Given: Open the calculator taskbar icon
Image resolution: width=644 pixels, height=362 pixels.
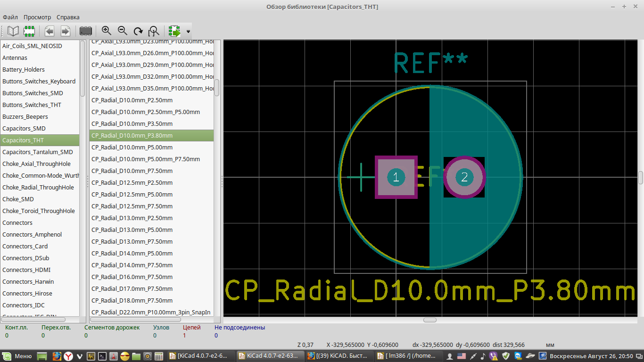Looking at the screenshot, I should pyautogui.click(x=159, y=356).
